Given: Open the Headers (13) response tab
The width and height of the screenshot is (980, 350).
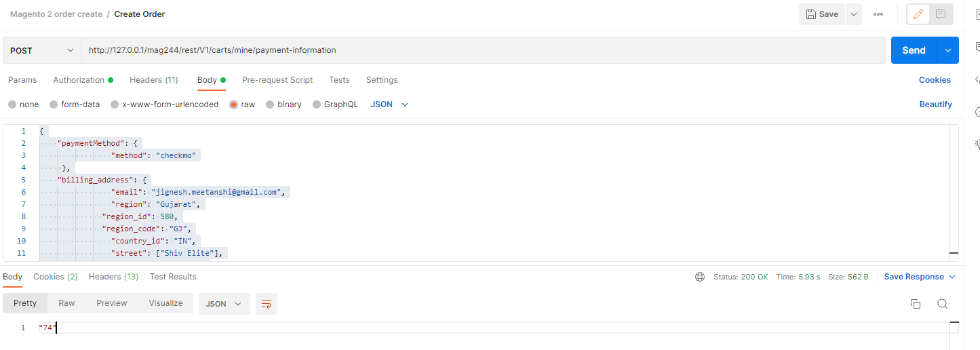Looking at the screenshot, I should tap(113, 277).
